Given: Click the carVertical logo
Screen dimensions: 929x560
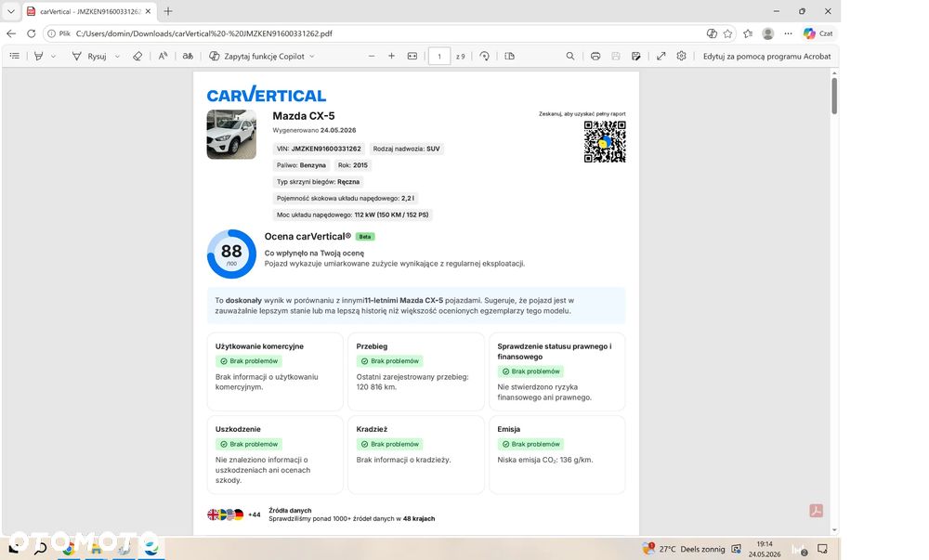Looking at the screenshot, I should (x=267, y=94).
